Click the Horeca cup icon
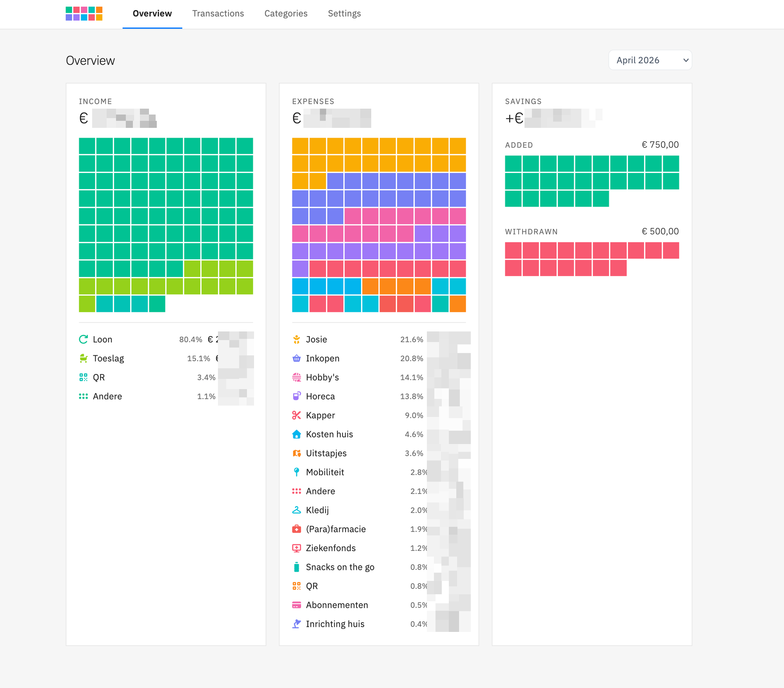The height and width of the screenshot is (688, 784). pos(297,397)
